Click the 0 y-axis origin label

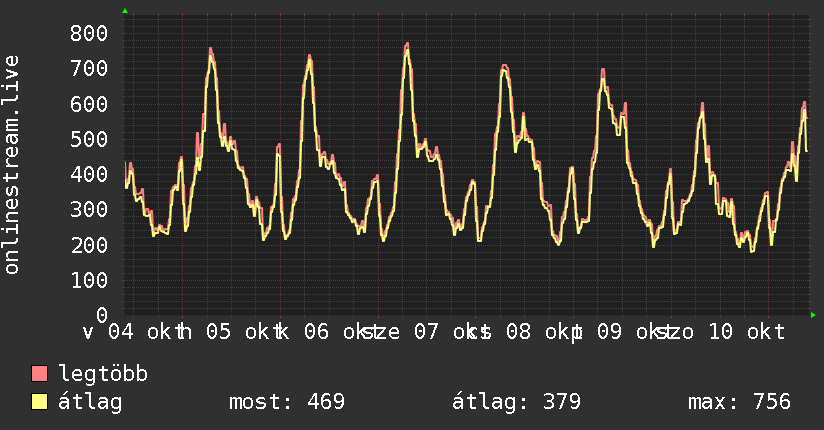(x=102, y=315)
